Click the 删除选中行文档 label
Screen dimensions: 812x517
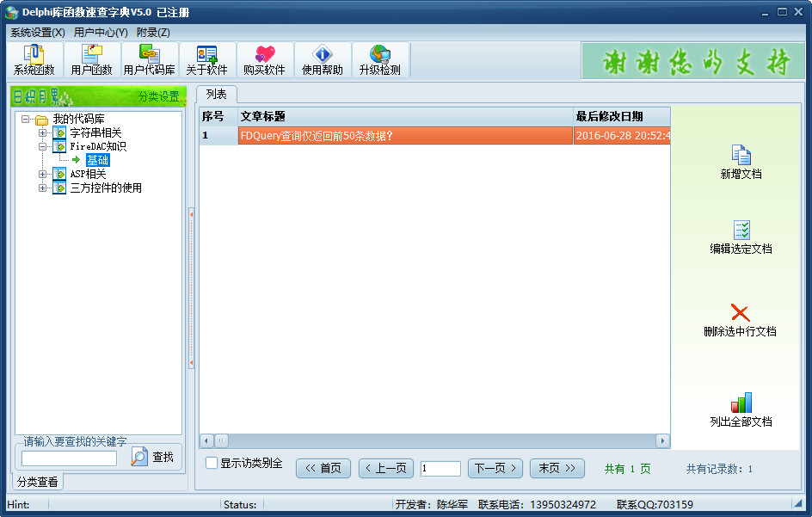click(x=740, y=331)
